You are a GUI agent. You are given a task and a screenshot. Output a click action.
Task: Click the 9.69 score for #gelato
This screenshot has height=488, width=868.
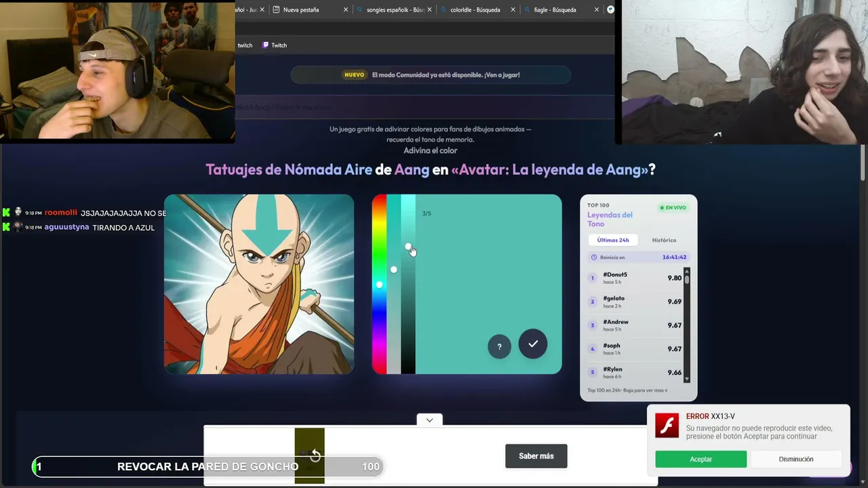tap(674, 302)
